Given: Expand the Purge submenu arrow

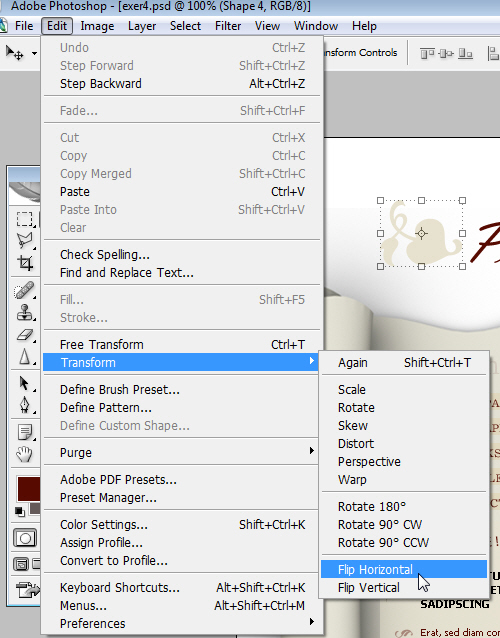Looking at the screenshot, I should point(312,450).
